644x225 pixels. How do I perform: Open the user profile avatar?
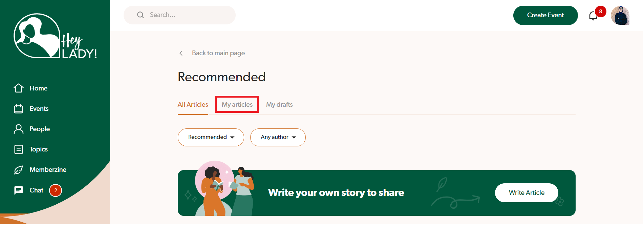point(620,16)
